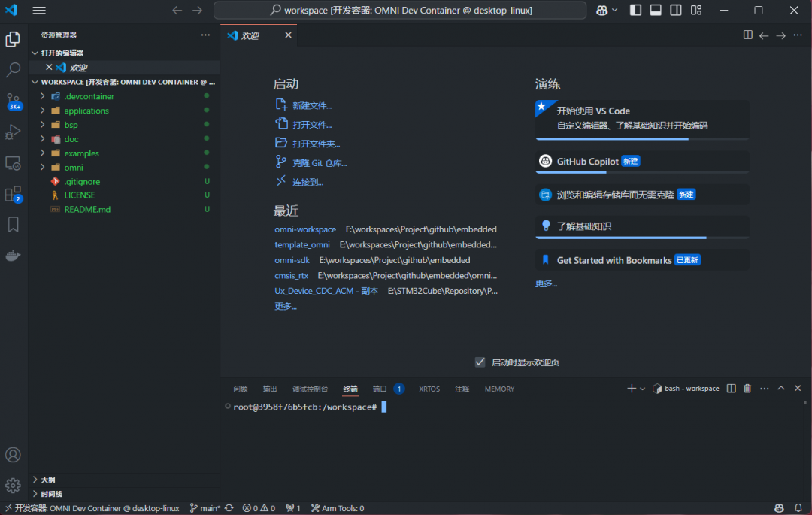Open the hamburger application menu
The image size is (812, 515).
pyautogui.click(x=39, y=11)
